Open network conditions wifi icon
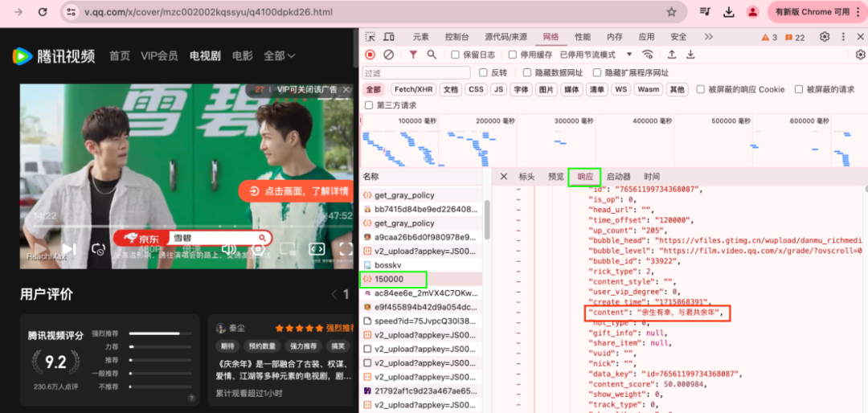 click(647, 55)
